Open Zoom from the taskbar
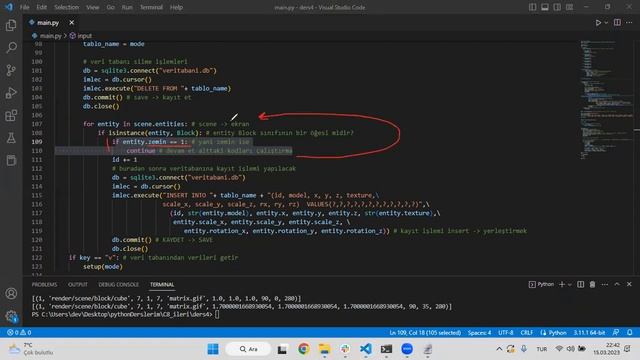 coord(407,349)
